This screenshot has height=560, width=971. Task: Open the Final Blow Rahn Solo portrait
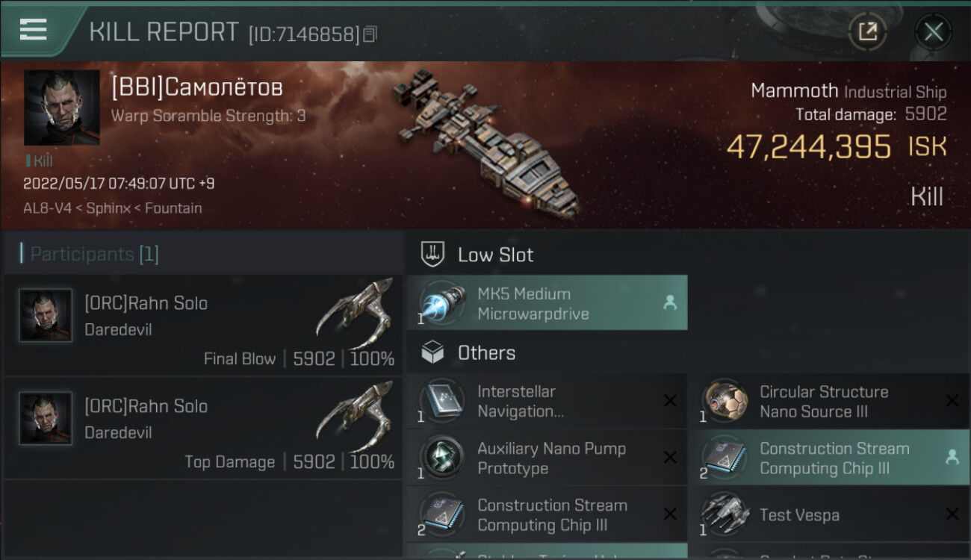tap(46, 315)
